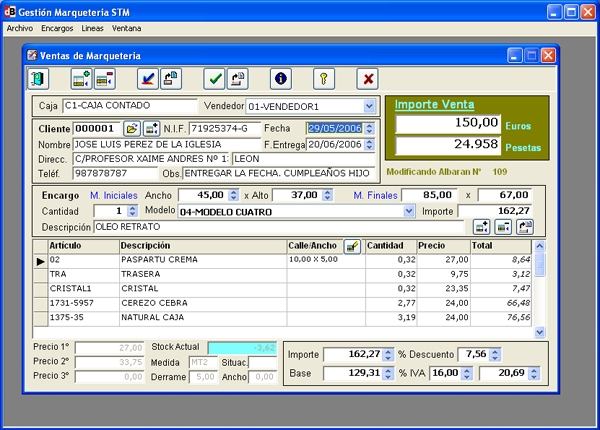Click the edit icon beside Calle/Ancho header
Image resolution: width=600 pixels, height=430 pixels.
(351, 246)
